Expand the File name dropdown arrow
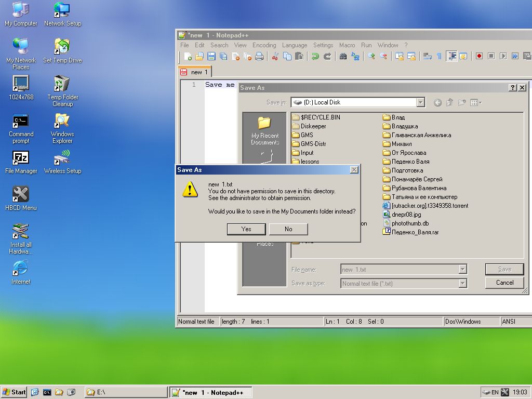The image size is (532, 399). click(462, 270)
